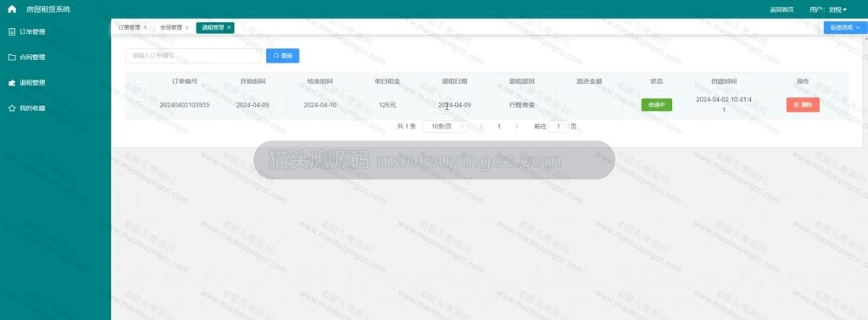The image size is (868, 320).
Task: Delete the row with red 删除 button
Action: 803,104
